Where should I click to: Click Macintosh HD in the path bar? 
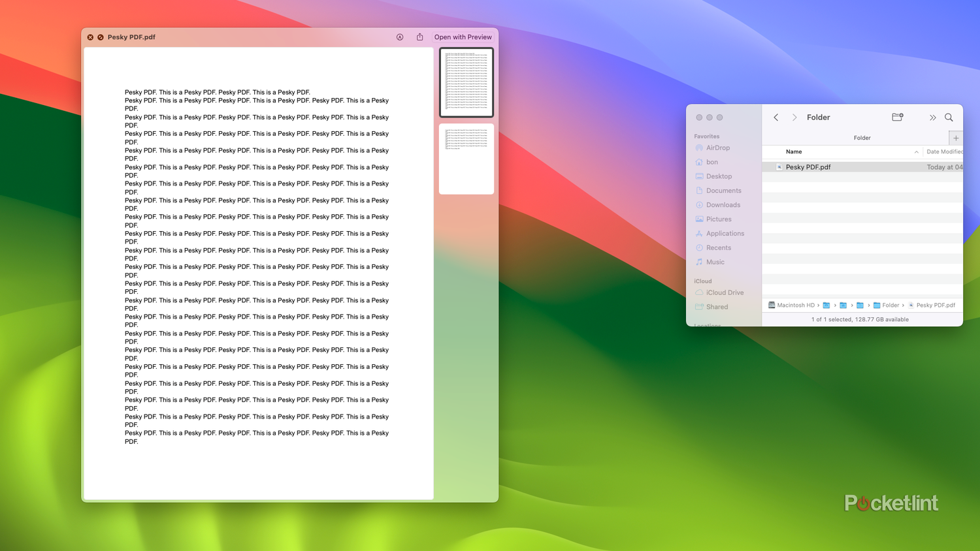click(x=791, y=305)
